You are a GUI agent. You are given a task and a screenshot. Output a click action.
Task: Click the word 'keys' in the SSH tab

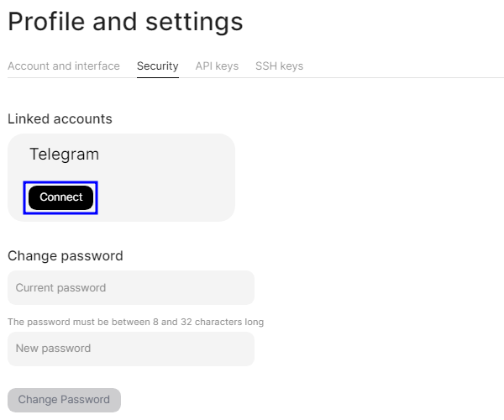coord(291,66)
